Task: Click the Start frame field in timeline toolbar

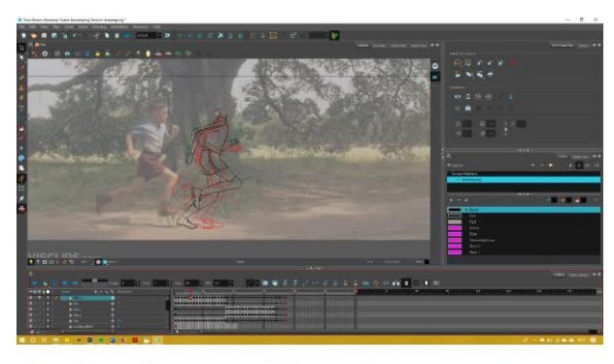Action: click(x=160, y=283)
